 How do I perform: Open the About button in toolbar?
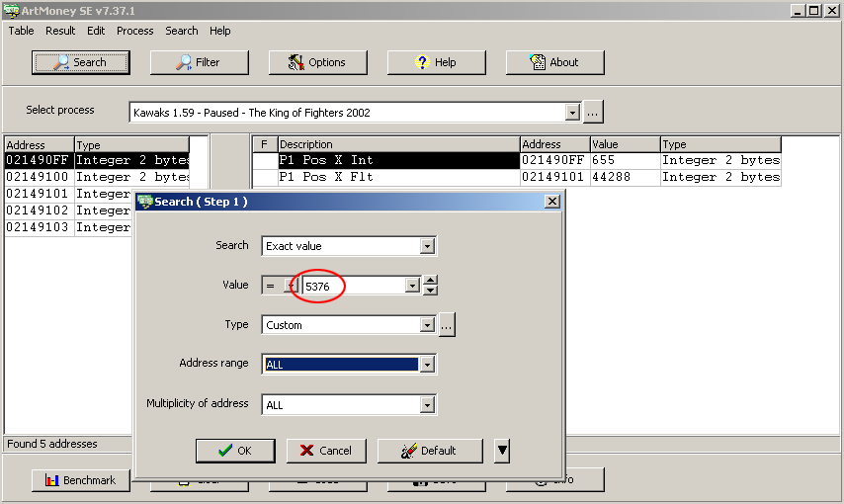click(x=554, y=62)
